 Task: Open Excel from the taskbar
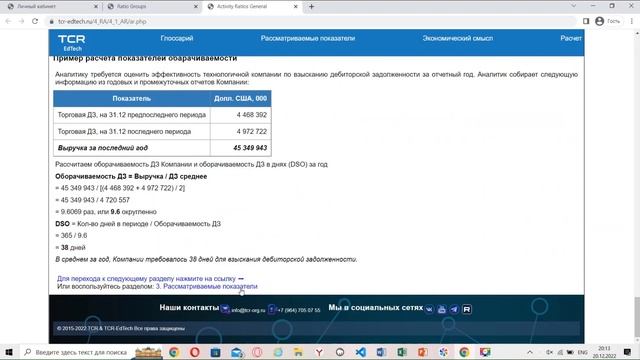pos(402,352)
